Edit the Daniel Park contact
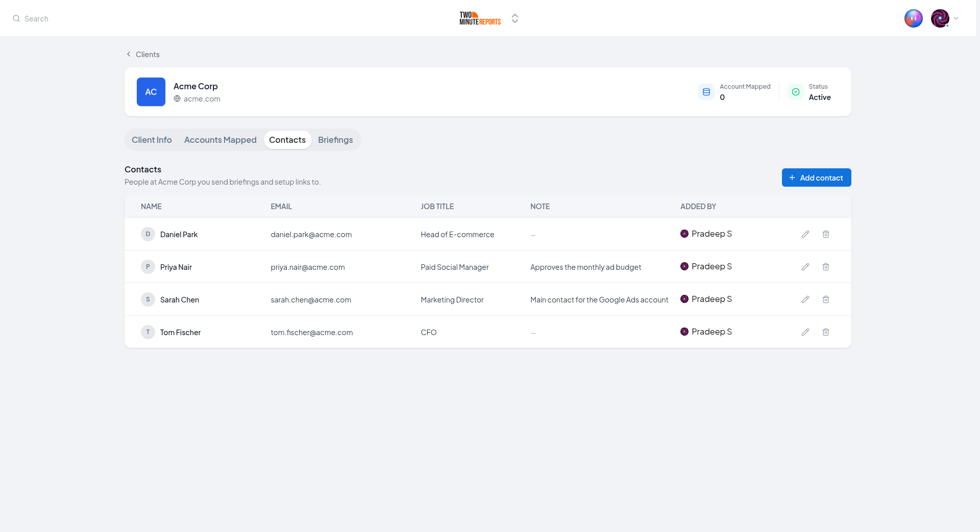The width and height of the screenshot is (980, 532). click(805, 234)
